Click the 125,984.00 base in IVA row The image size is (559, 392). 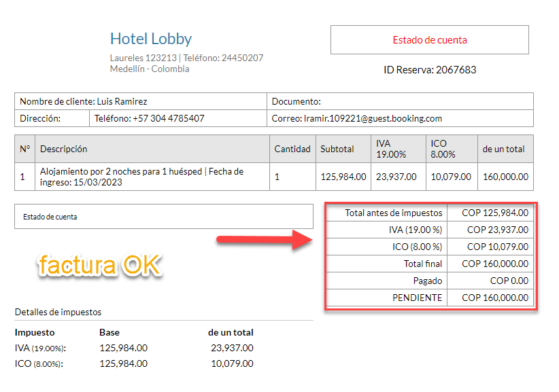tap(123, 348)
